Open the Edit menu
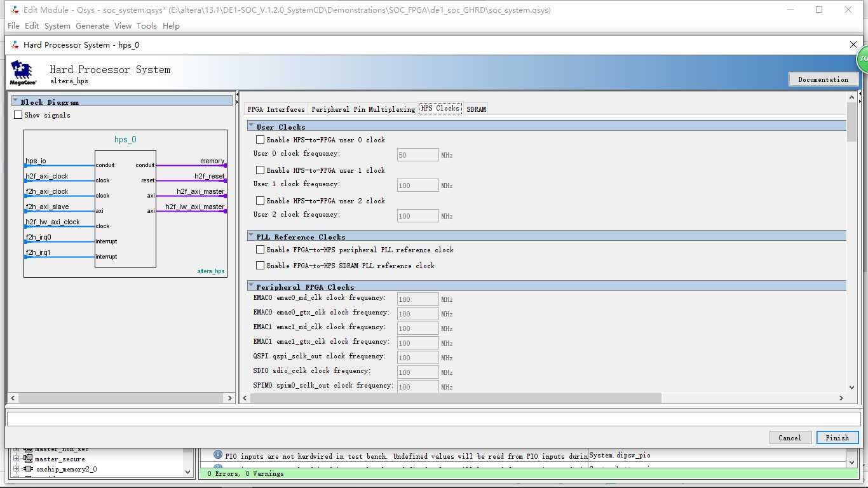 pos(32,26)
